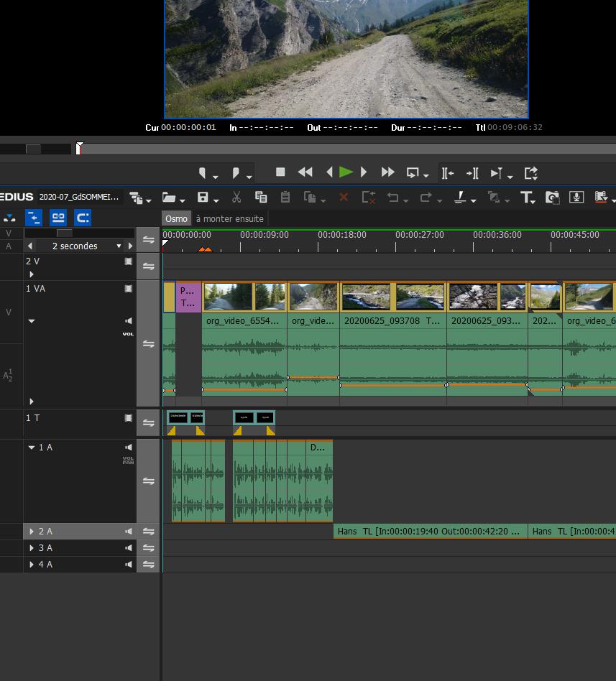Click the Export output icon
The image size is (616, 681).
tap(531, 173)
